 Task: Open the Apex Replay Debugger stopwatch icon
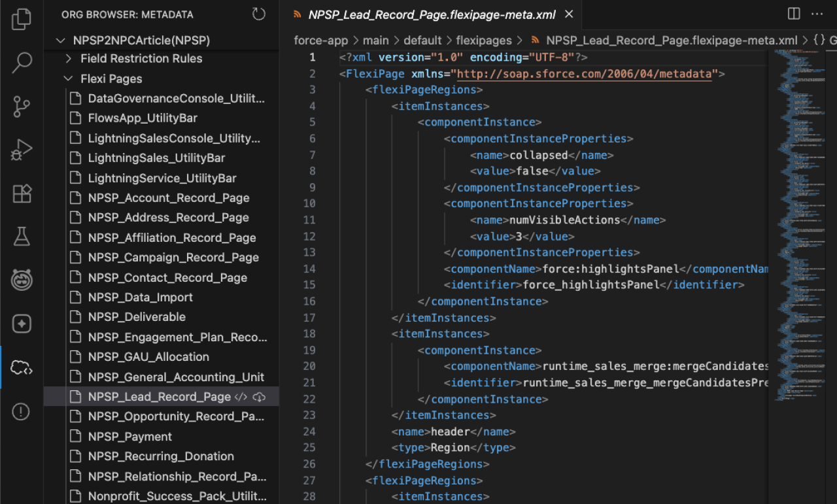[x=21, y=279]
